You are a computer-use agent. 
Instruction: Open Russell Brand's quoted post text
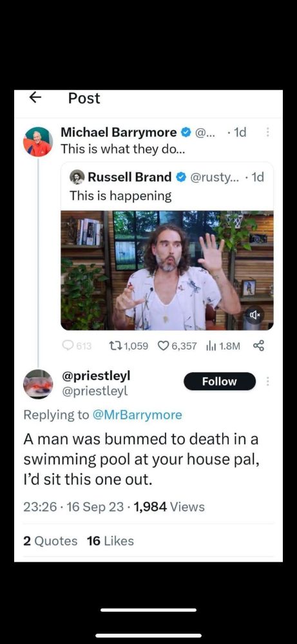(x=120, y=196)
